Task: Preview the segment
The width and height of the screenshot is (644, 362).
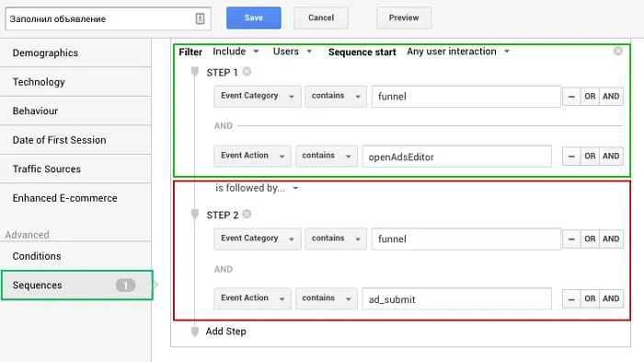Action: click(404, 18)
